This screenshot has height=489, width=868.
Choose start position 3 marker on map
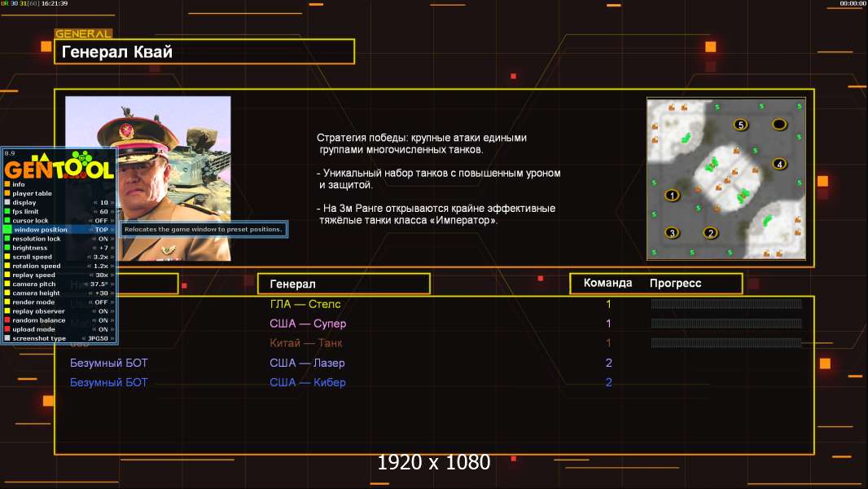click(672, 232)
